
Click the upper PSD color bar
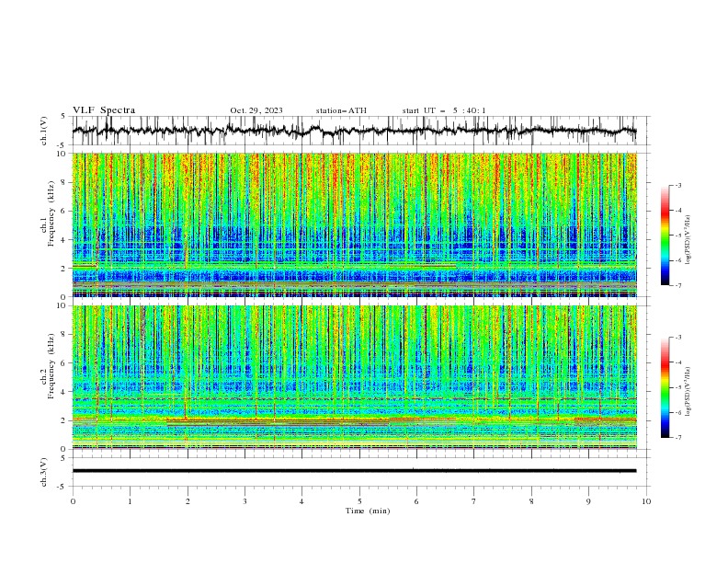pyautogui.click(x=665, y=236)
